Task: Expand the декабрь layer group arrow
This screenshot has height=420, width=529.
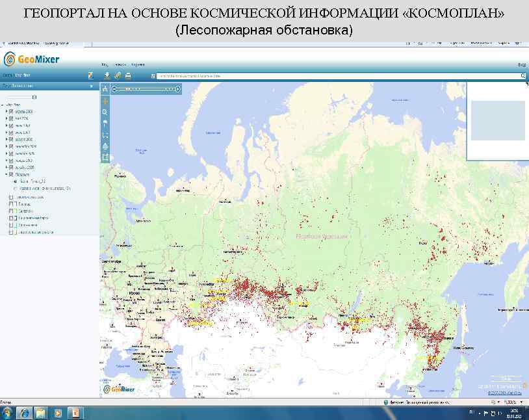Action: pyautogui.click(x=6, y=168)
